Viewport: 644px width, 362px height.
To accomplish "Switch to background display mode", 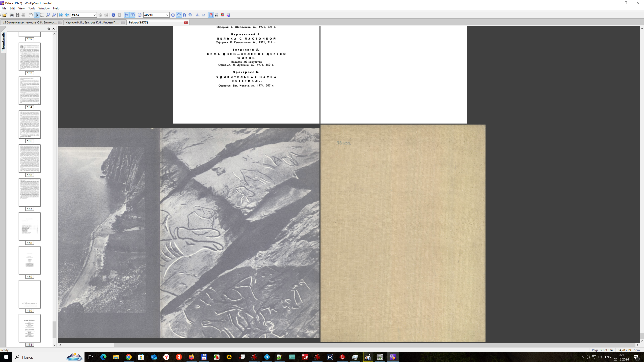I will [x=222, y=15].
